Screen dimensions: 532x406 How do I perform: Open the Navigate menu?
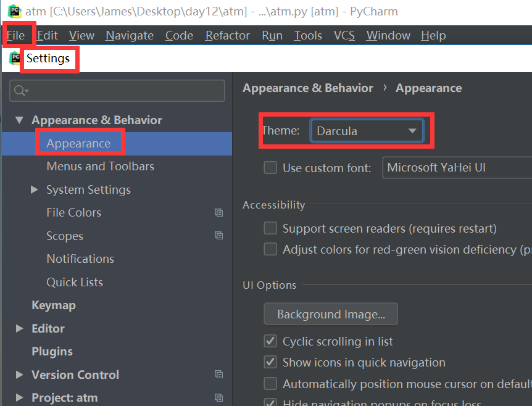[x=130, y=35]
